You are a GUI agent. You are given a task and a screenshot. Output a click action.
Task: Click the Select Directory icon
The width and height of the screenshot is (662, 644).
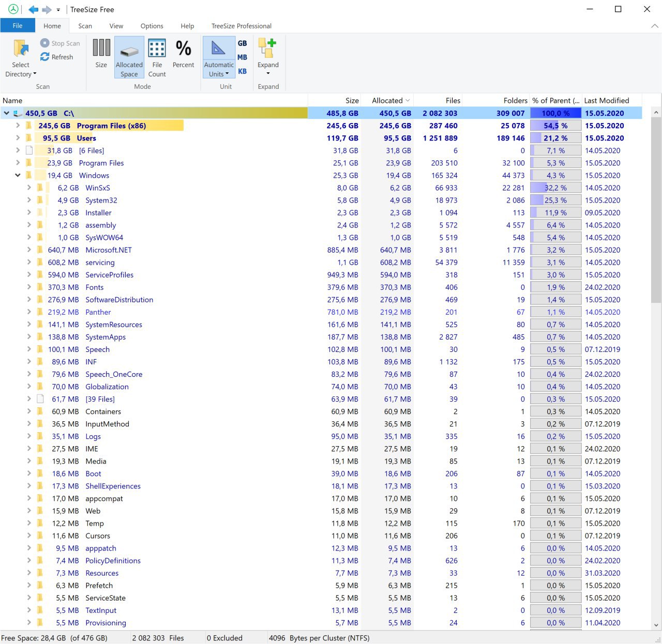21,48
